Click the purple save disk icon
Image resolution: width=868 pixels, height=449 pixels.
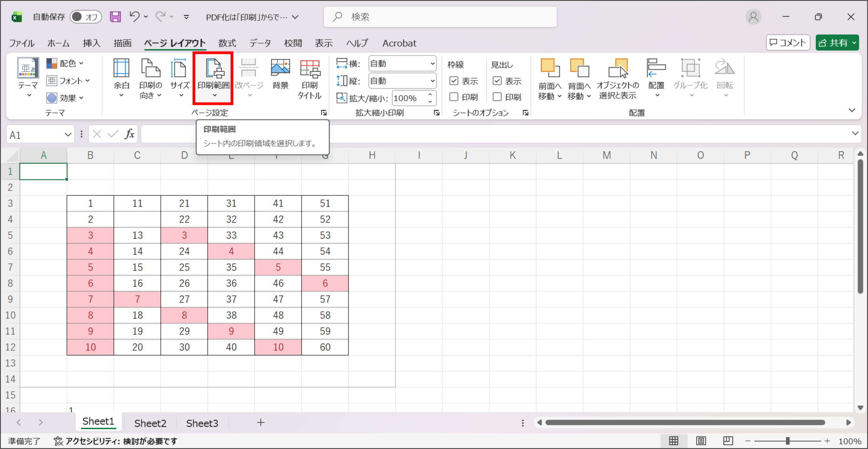coord(115,17)
